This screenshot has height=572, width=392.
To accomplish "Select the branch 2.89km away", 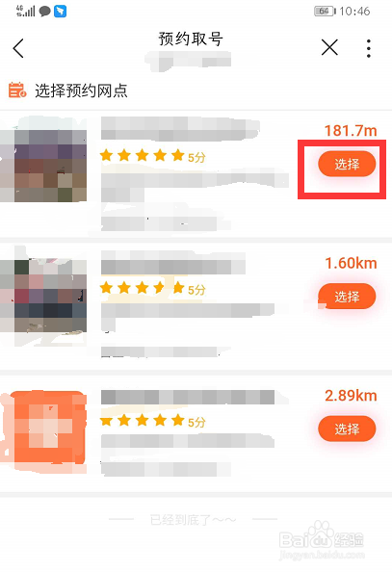I will (347, 429).
